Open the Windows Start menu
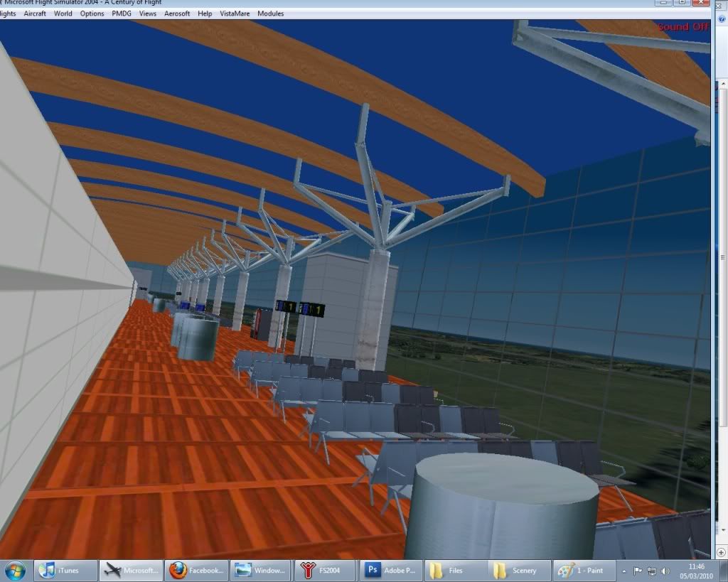This screenshot has width=728, height=582. [x=14, y=570]
